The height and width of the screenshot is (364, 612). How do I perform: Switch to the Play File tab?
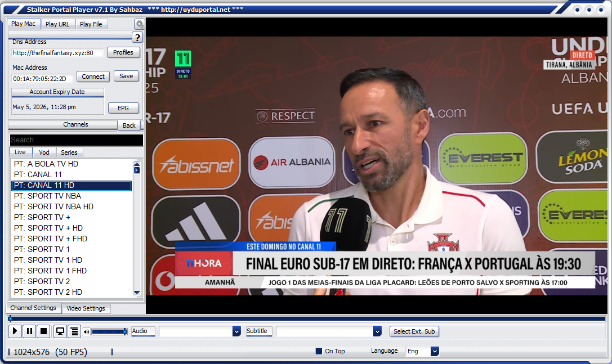tap(91, 24)
